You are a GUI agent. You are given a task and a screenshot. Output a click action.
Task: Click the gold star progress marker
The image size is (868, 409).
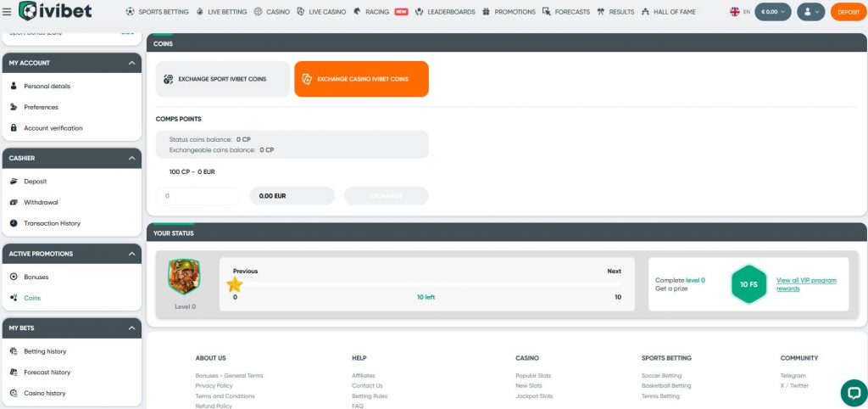click(x=235, y=284)
